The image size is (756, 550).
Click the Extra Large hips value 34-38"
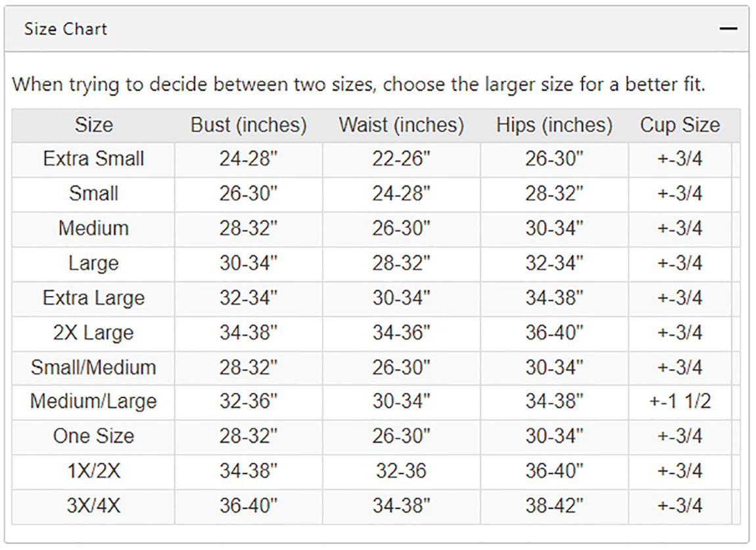(x=554, y=298)
